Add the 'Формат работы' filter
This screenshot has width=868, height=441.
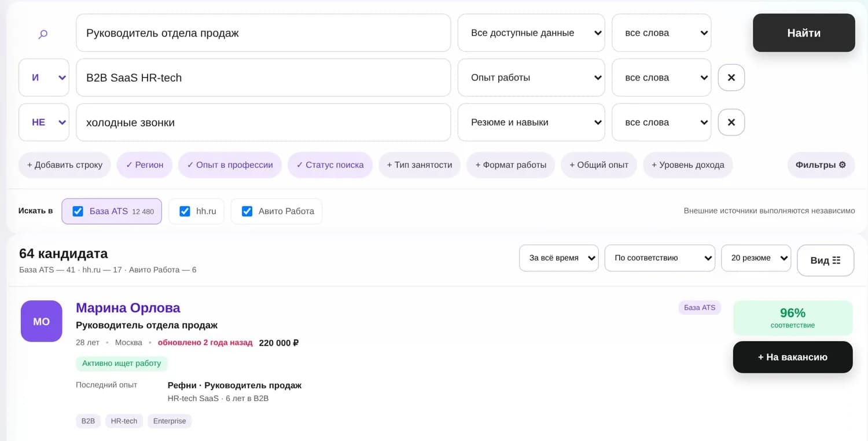pyautogui.click(x=511, y=165)
